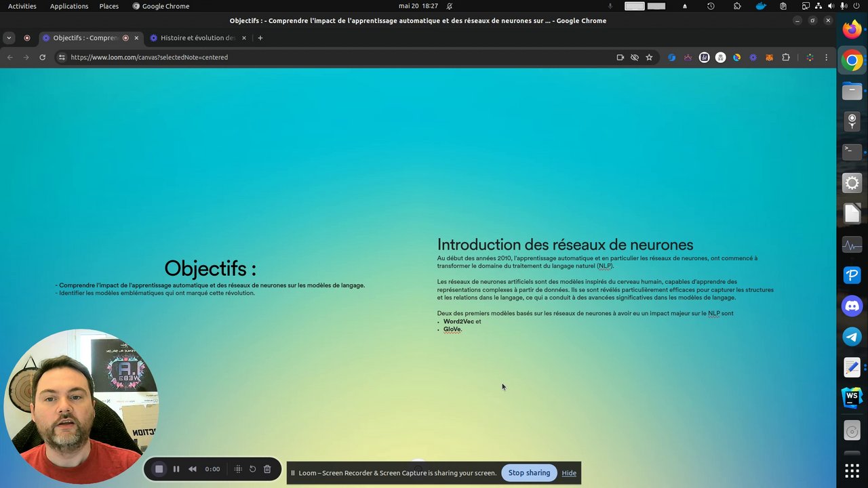The image size is (868, 488).
Task: Show all applications grid in the dock
Action: point(852,470)
